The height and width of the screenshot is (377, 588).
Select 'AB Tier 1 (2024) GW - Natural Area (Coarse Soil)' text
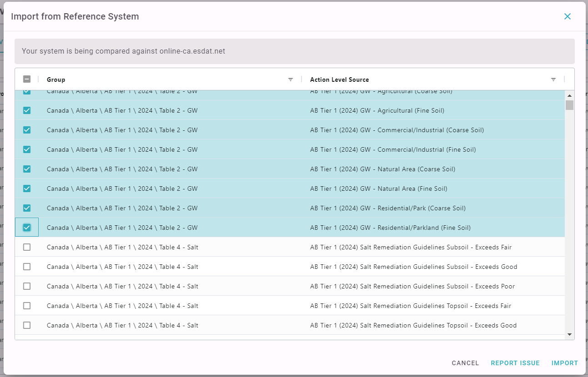(x=383, y=169)
